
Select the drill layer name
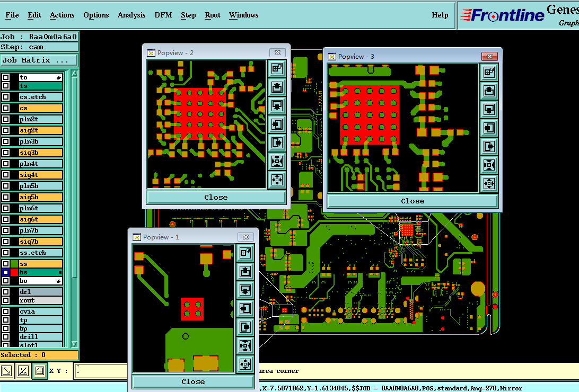click(x=41, y=337)
